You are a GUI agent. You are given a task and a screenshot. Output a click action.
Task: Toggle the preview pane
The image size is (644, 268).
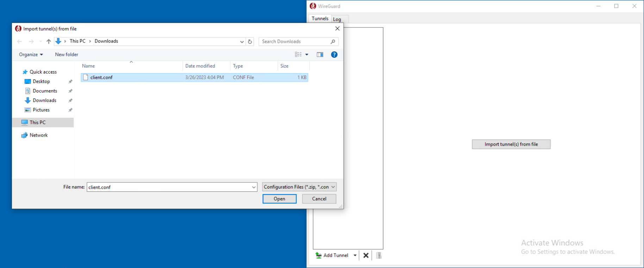320,55
